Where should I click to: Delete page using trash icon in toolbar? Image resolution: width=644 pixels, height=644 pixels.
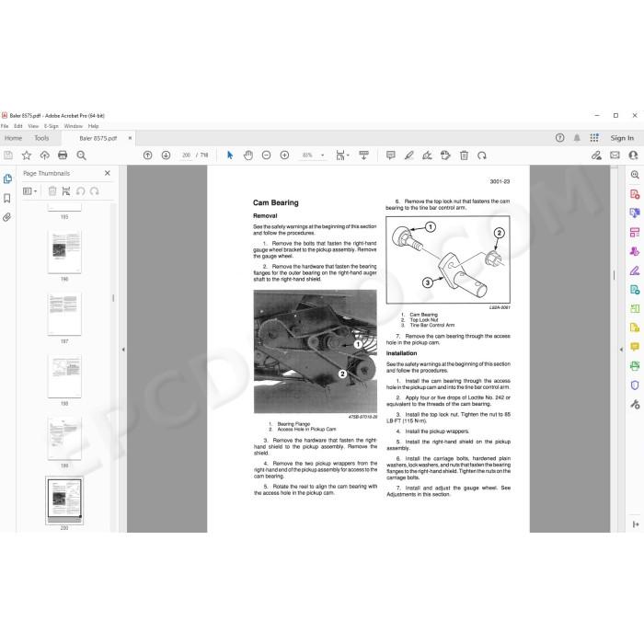[464, 155]
